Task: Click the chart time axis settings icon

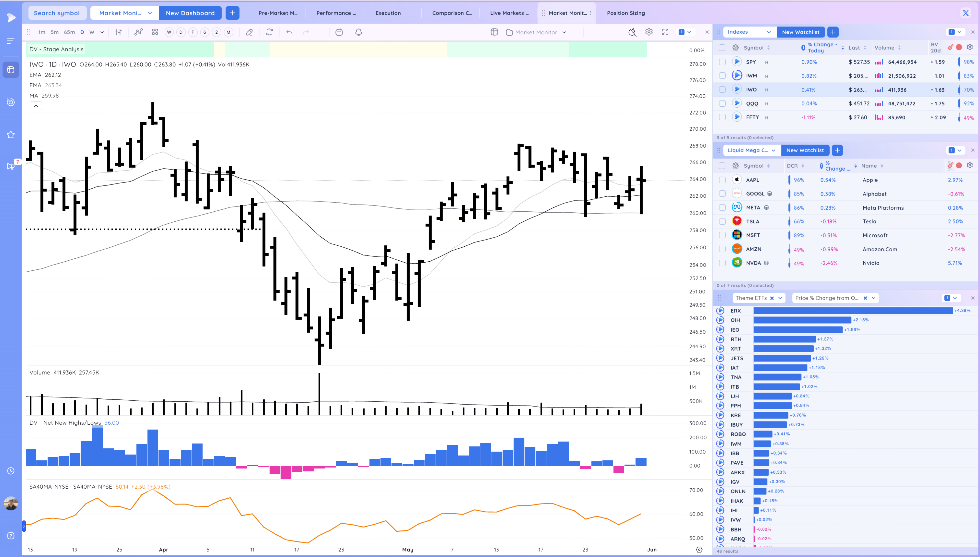Action: tap(699, 549)
